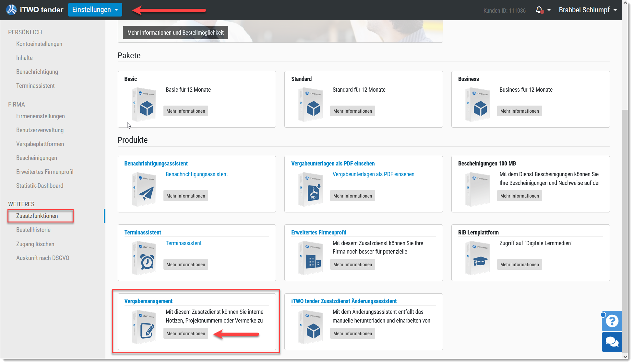
Task: Open the notification bell icon
Action: 539,10
